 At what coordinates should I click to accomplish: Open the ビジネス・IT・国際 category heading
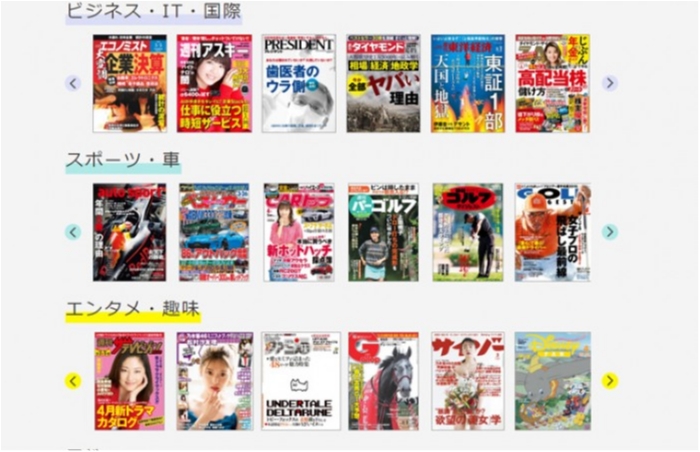click(153, 12)
